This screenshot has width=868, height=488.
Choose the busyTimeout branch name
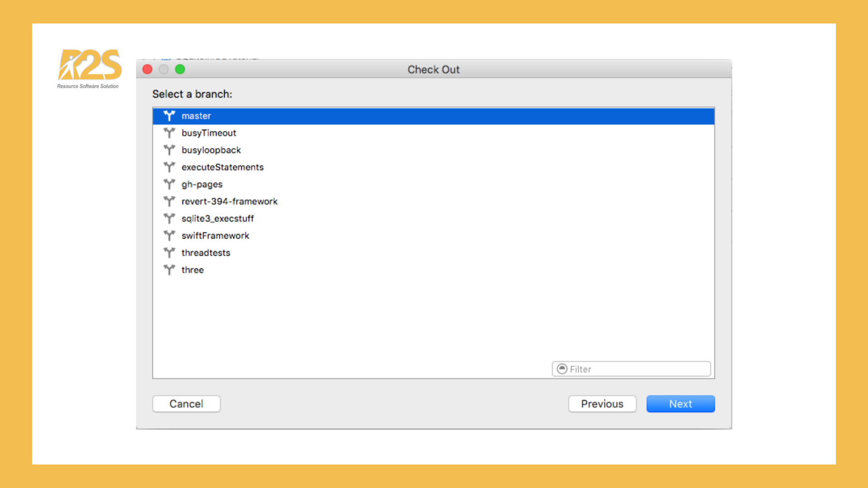(209, 133)
